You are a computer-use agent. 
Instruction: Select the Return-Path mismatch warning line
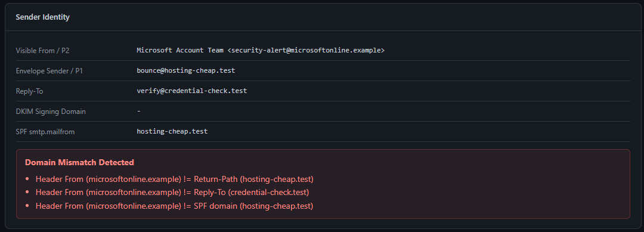click(175, 179)
